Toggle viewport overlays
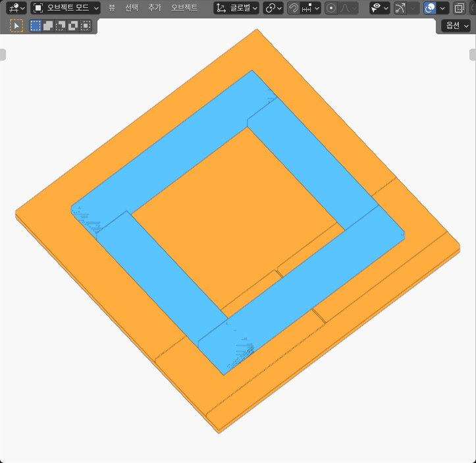This screenshot has height=463, width=476. tap(430, 8)
